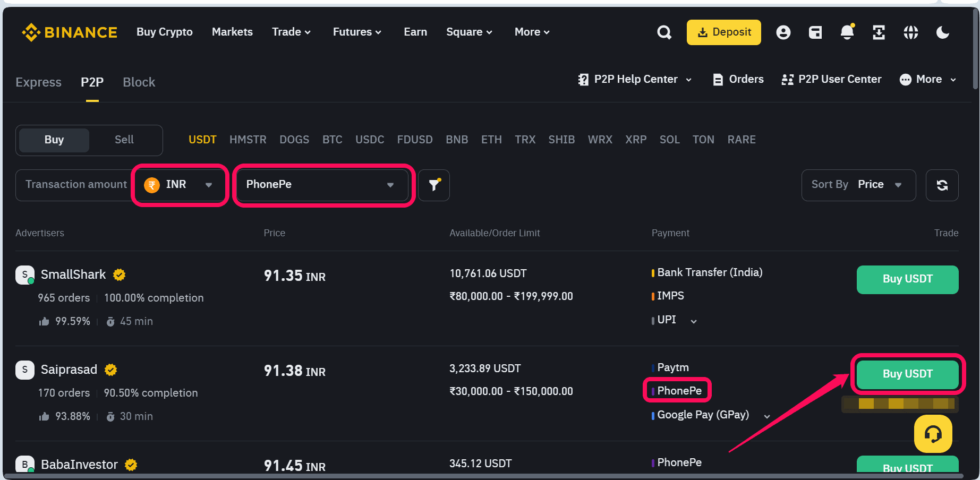Select the RARE coin tab
Viewport: 980px width, 480px height.
(x=742, y=140)
